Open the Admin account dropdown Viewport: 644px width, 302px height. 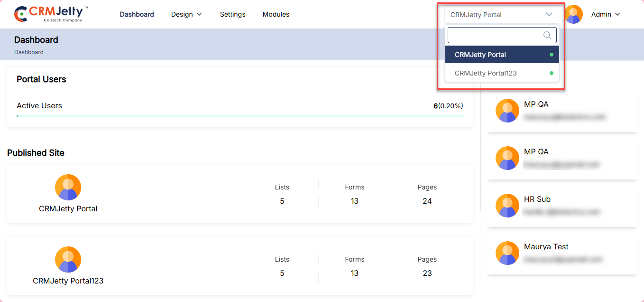606,14
